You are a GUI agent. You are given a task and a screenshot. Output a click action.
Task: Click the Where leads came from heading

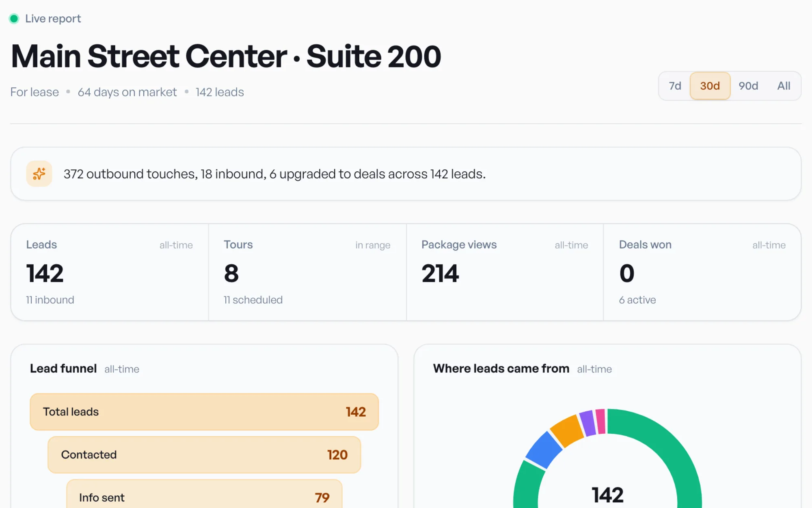pyautogui.click(x=501, y=368)
